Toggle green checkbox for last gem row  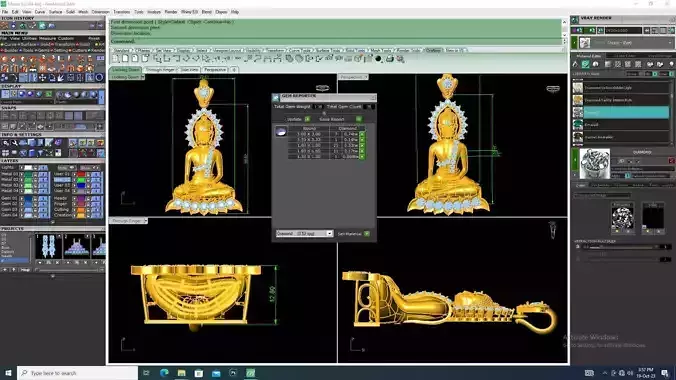[x=362, y=157]
